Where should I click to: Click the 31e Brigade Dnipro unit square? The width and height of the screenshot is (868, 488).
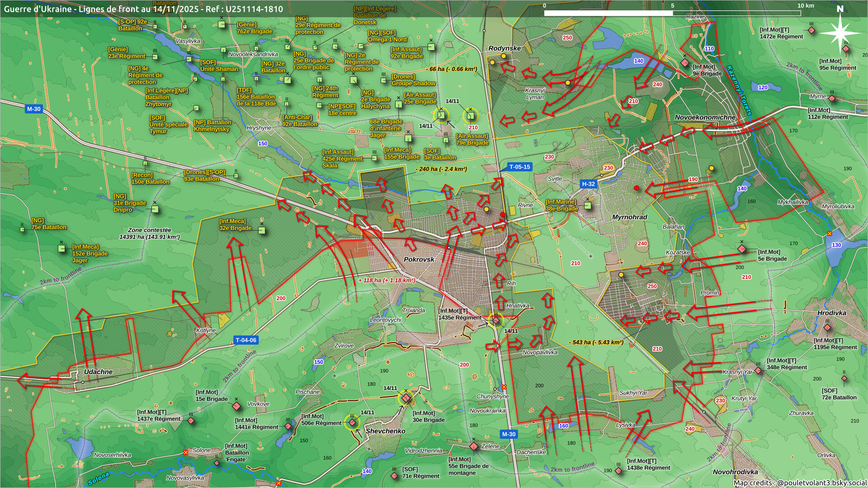155,209
